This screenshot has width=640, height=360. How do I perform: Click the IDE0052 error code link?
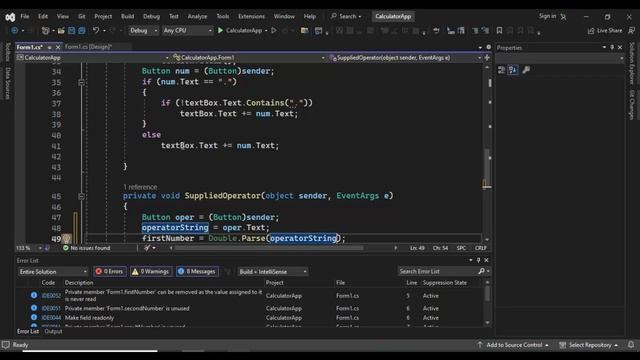[51, 296]
